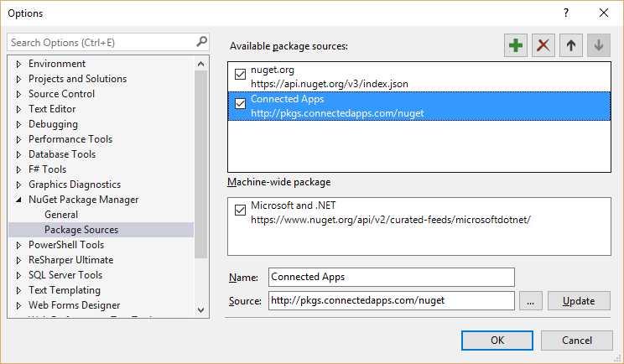
Task: Move package source up with arrow icon
Action: 571,46
